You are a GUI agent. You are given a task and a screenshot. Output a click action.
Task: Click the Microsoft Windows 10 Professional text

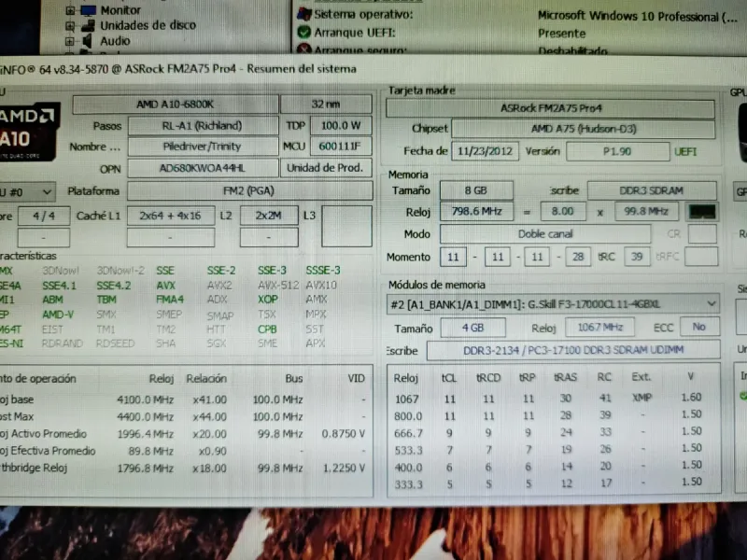[638, 17]
